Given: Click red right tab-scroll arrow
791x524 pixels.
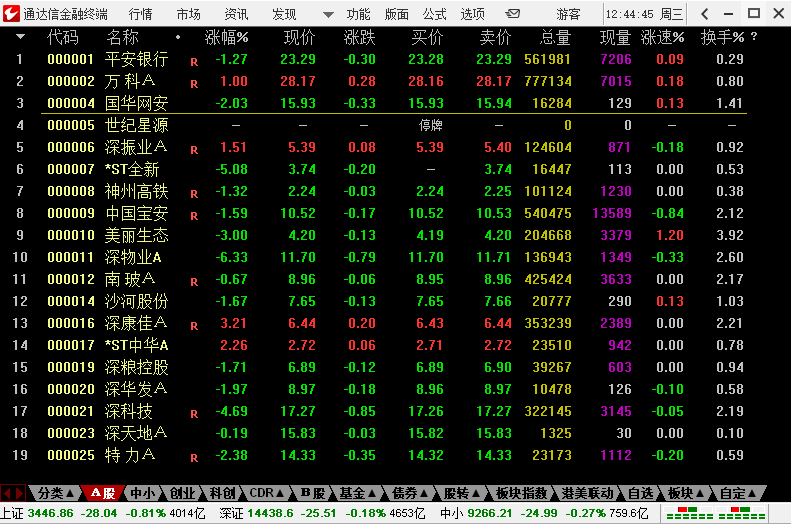Looking at the screenshot, I should click(19, 493).
